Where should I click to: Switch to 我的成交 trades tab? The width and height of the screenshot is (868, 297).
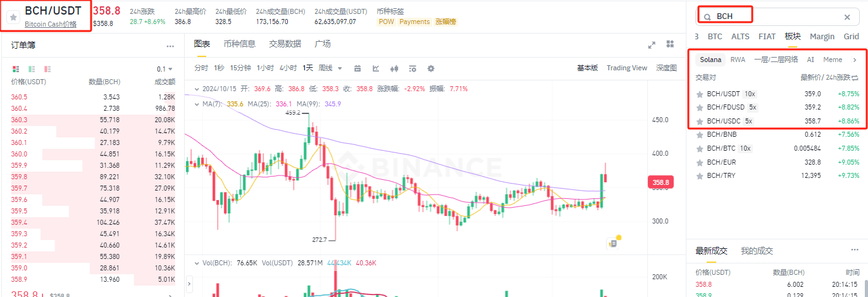[x=757, y=251]
